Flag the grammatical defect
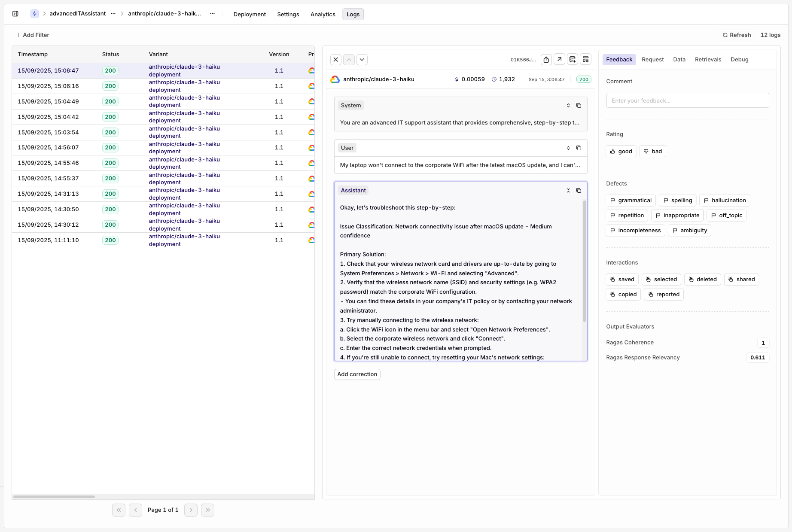The width and height of the screenshot is (792, 532). [x=631, y=201]
